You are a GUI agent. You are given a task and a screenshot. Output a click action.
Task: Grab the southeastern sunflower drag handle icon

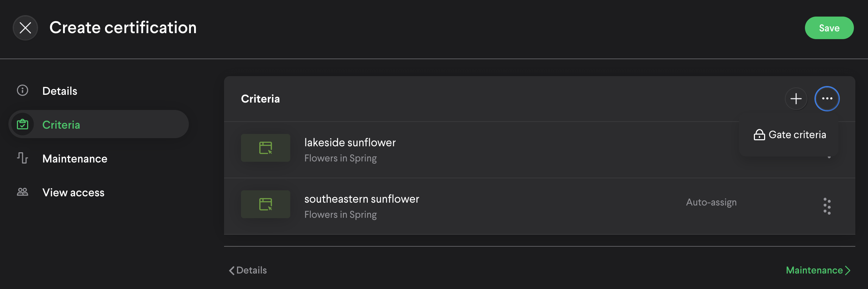click(827, 206)
